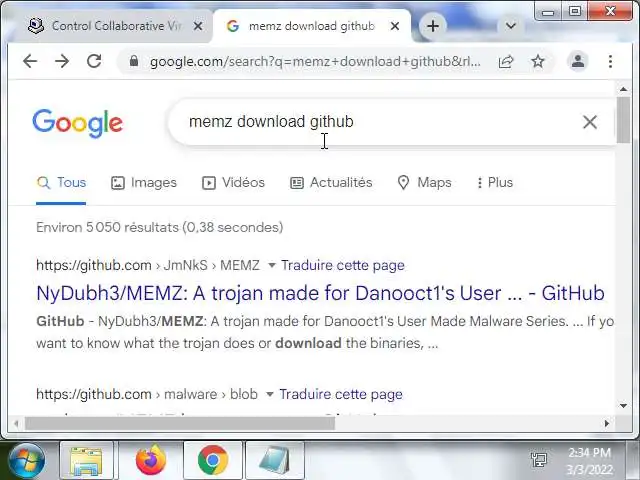The width and height of the screenshot is (640, 480).
Task: Reload the current page
Action: (94, 61)
